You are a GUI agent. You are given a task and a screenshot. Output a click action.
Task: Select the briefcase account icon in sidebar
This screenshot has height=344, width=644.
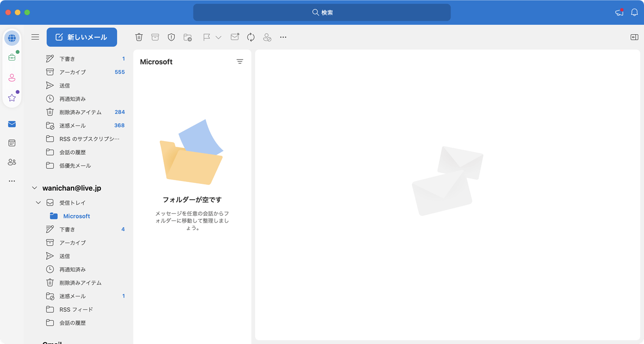[x=12, y=57]
